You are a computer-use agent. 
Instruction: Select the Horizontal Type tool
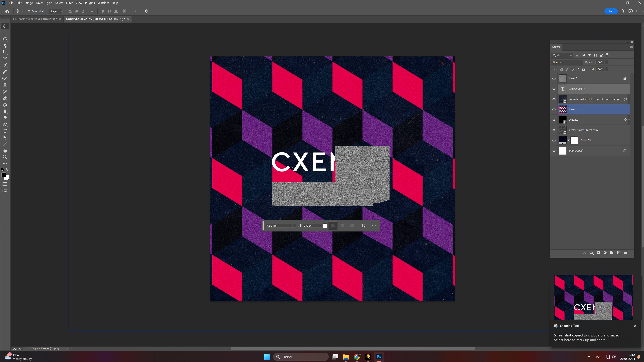tap(5, 131)
